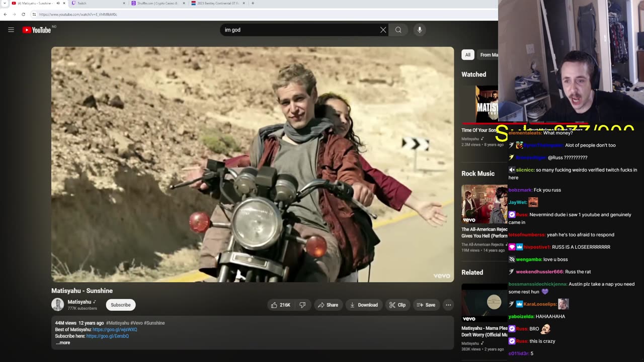Like the video with thumbs-up 216K
This screenshot has height=362, width=644.
pyautogui.click(x=281, y=305)
